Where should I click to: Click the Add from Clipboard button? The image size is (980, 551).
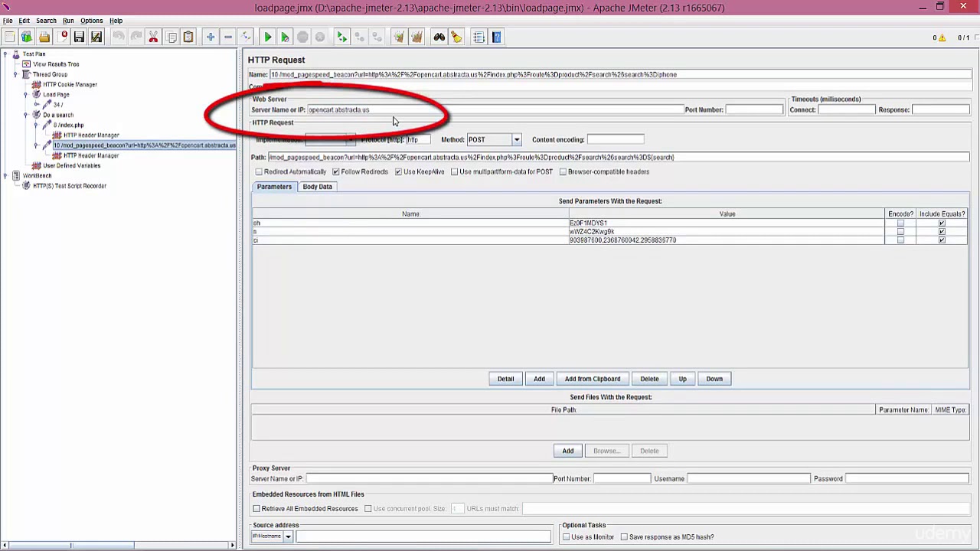593,379
